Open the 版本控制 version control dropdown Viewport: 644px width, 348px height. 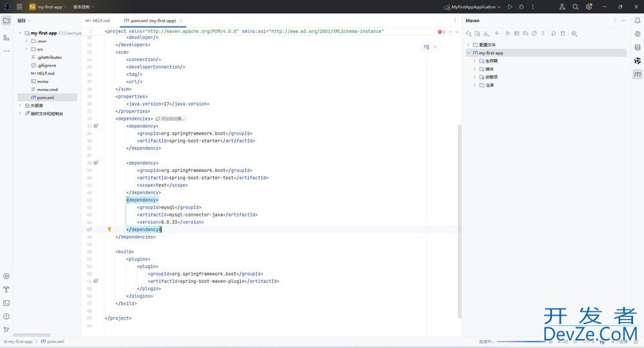click(x=83, y=6)
